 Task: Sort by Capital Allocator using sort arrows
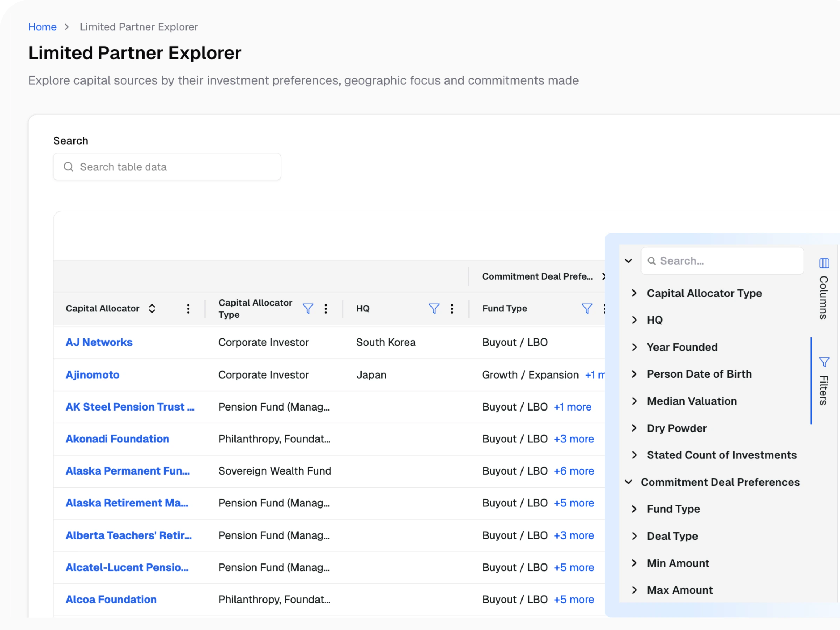pos(152,309)
